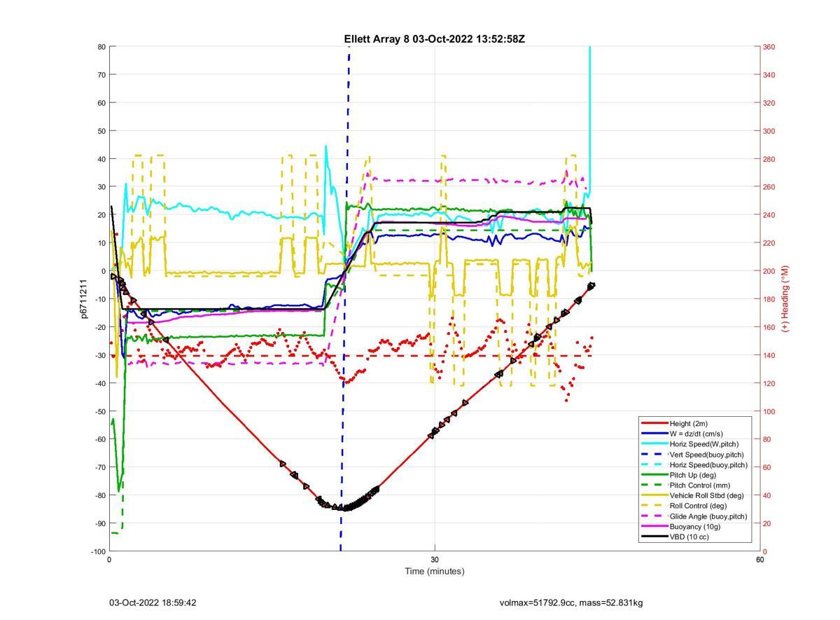
Task: Click the "Vert Speed(buoy,pitch)" legend label
Action: pyautogui.click(x=706, y=455)
